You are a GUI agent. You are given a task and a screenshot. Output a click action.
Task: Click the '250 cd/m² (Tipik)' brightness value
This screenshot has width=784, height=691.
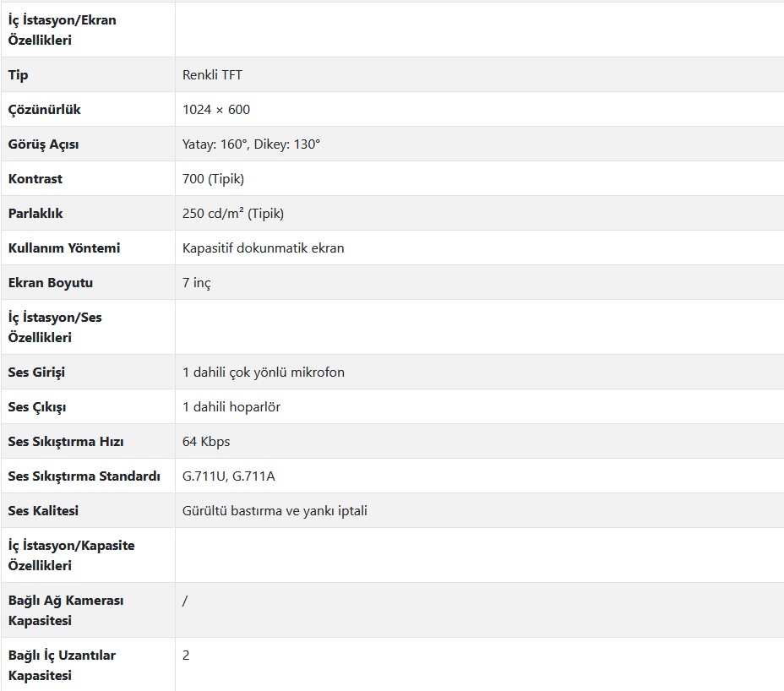coord(233,214)
